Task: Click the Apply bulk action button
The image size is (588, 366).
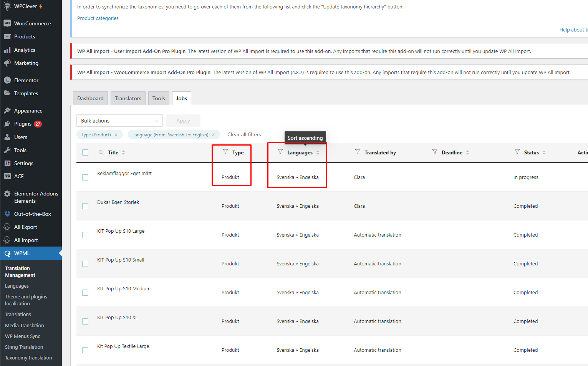Action: tap(183, 121)
